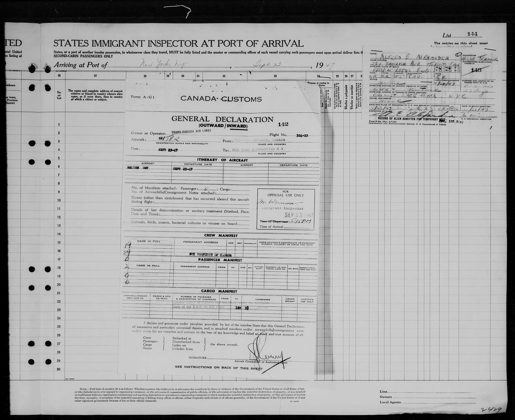
Task: Click row number '15' in list column
Action: click(59, 242)
